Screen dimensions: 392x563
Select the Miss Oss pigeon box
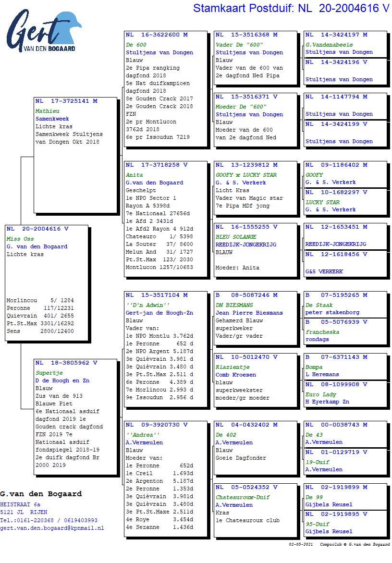click(x=47, y=282)
